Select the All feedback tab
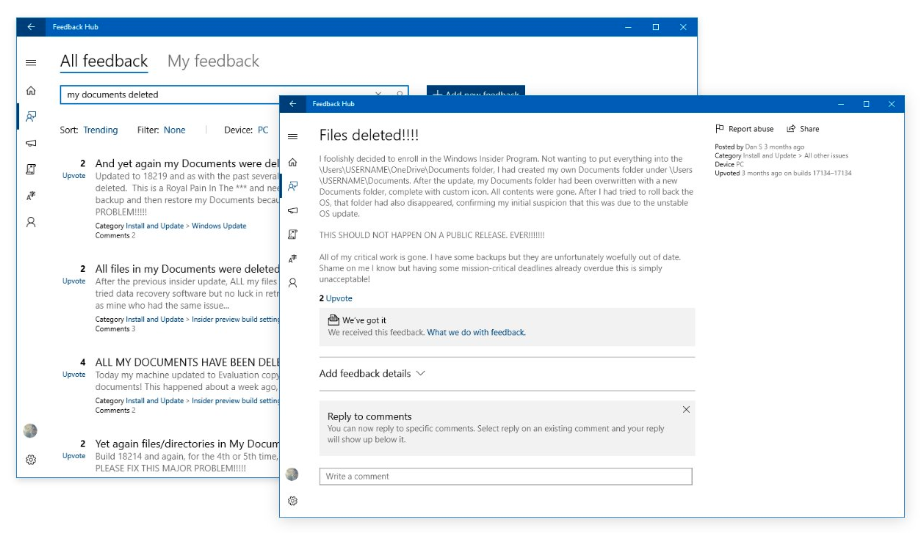922x537 pixels. tap(103, 61)
